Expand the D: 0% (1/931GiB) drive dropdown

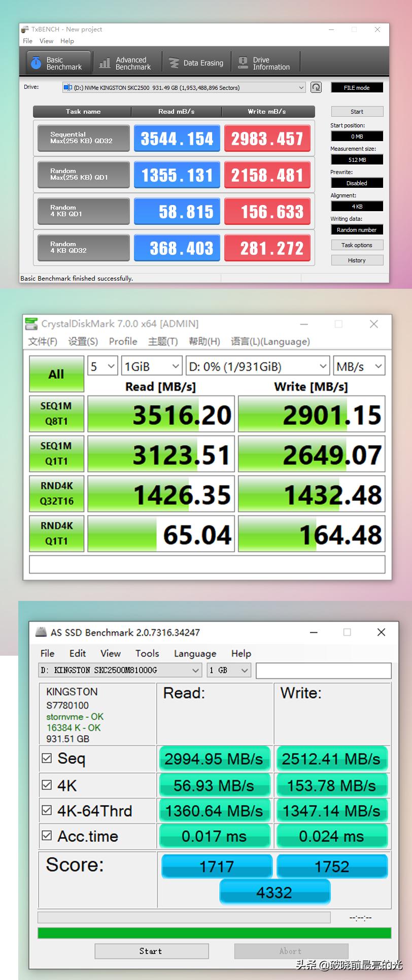[x=257, y=366]
